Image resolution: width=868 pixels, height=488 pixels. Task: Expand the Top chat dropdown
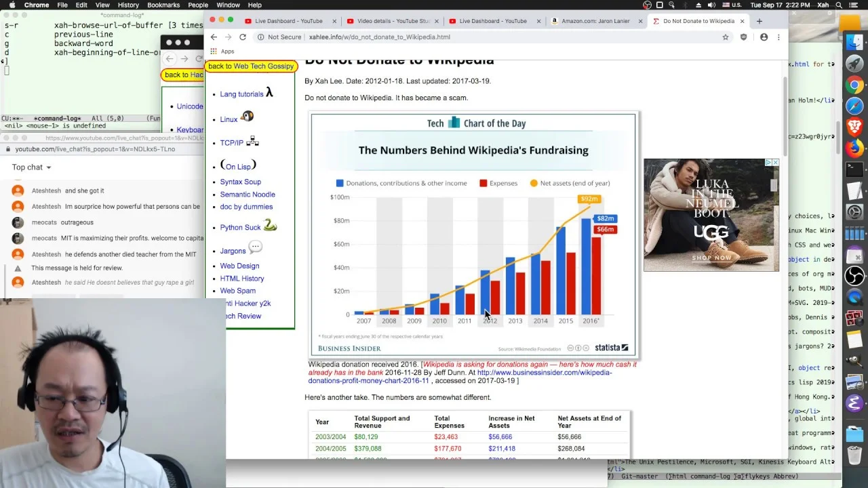[31, 167]
